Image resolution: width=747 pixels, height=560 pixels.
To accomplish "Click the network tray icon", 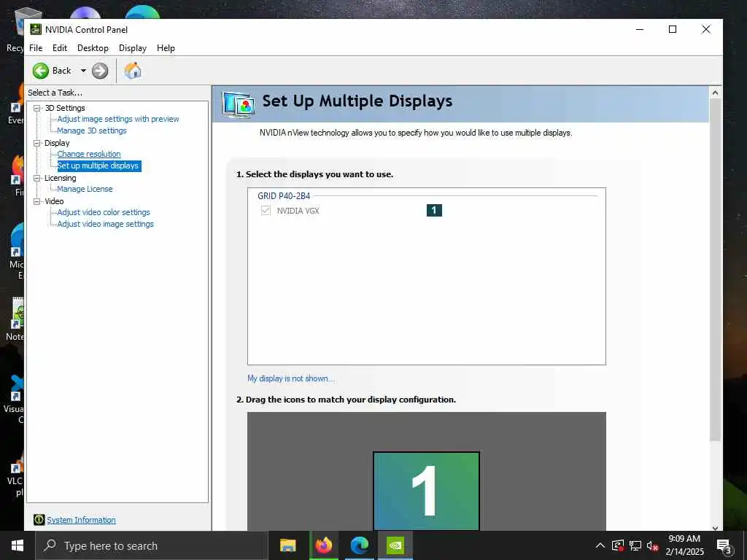I will (x=635, y=545).
